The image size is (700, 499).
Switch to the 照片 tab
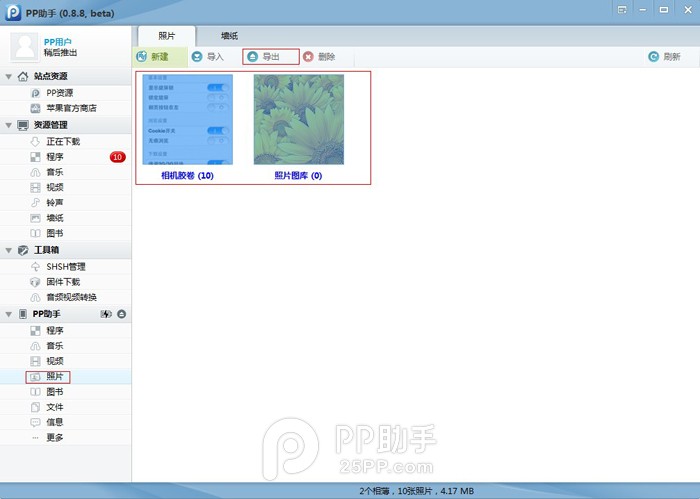coord(167,36)
